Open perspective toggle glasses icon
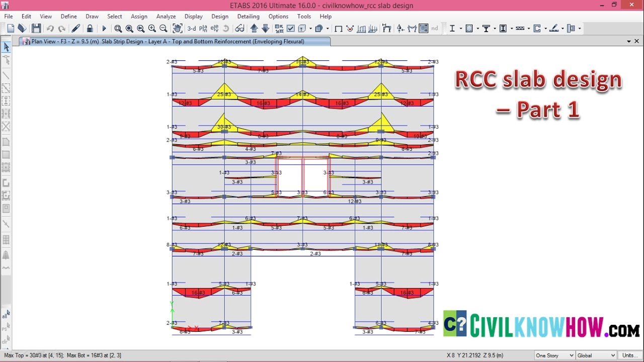The width and height of the screenshot is (644, 362). coord(239,29)
